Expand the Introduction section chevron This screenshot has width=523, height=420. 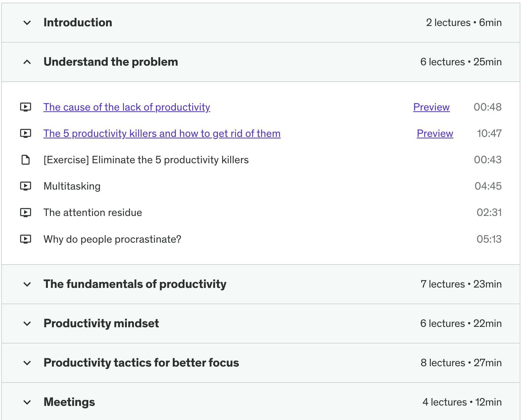(27, 23)
